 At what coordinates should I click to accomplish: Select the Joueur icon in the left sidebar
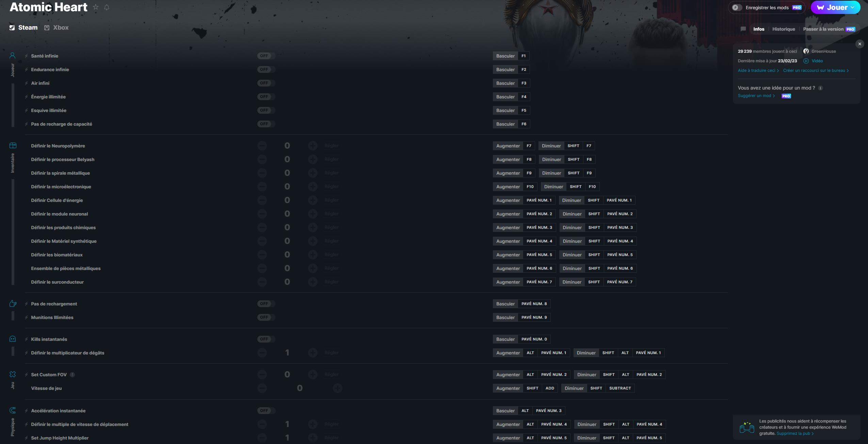click(x=13, y=55)
